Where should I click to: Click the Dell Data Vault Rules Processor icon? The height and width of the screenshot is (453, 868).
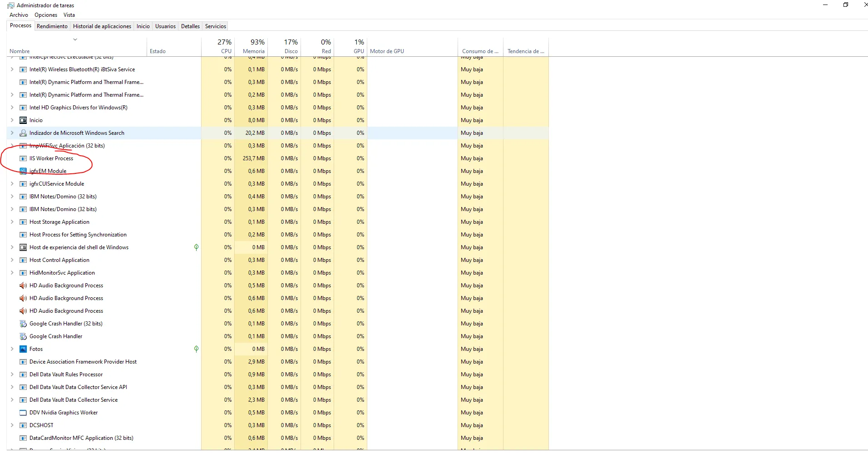(23, 374)
